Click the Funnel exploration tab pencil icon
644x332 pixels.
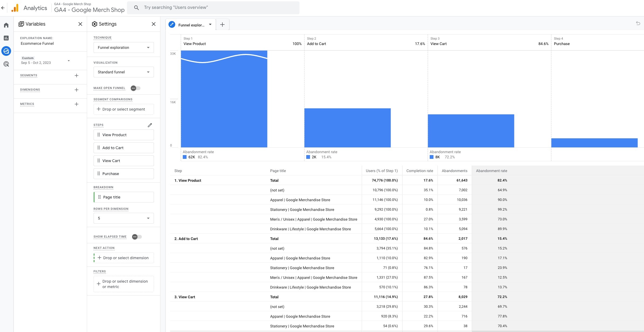[172, 25]
